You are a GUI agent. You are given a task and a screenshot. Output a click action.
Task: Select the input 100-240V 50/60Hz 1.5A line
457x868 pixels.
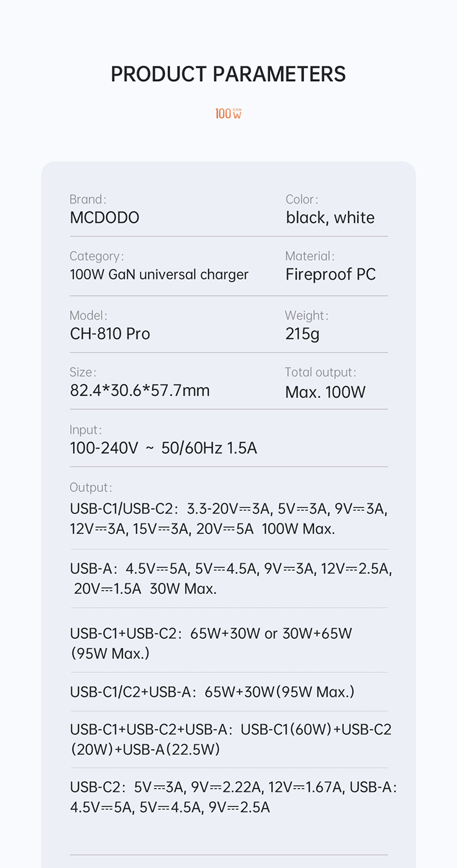click(x=163, y=448)
